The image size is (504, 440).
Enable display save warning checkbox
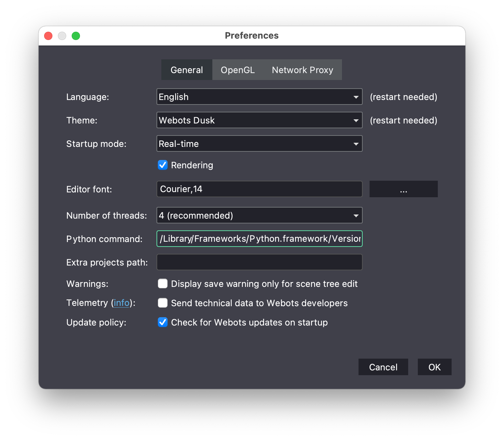pos(163,284)
